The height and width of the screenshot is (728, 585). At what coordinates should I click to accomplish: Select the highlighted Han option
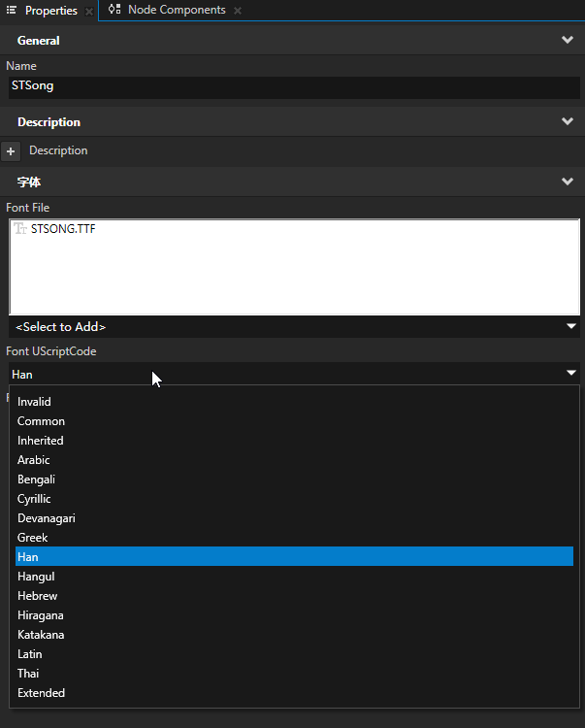(294, 557)
